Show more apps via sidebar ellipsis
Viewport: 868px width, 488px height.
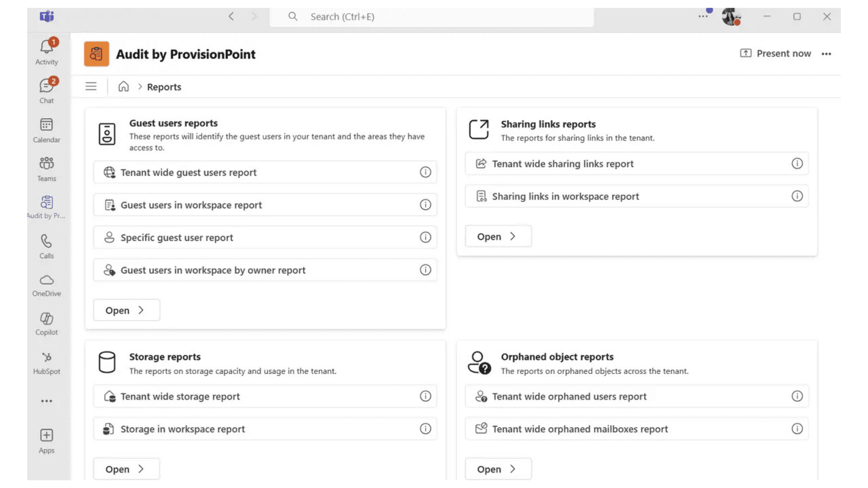click(46, 401)
